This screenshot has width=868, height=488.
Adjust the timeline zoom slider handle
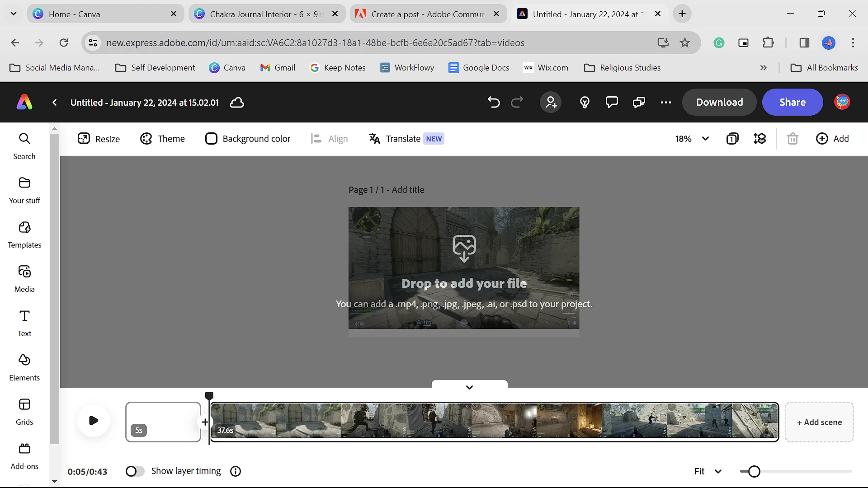(x=754, y=471)
